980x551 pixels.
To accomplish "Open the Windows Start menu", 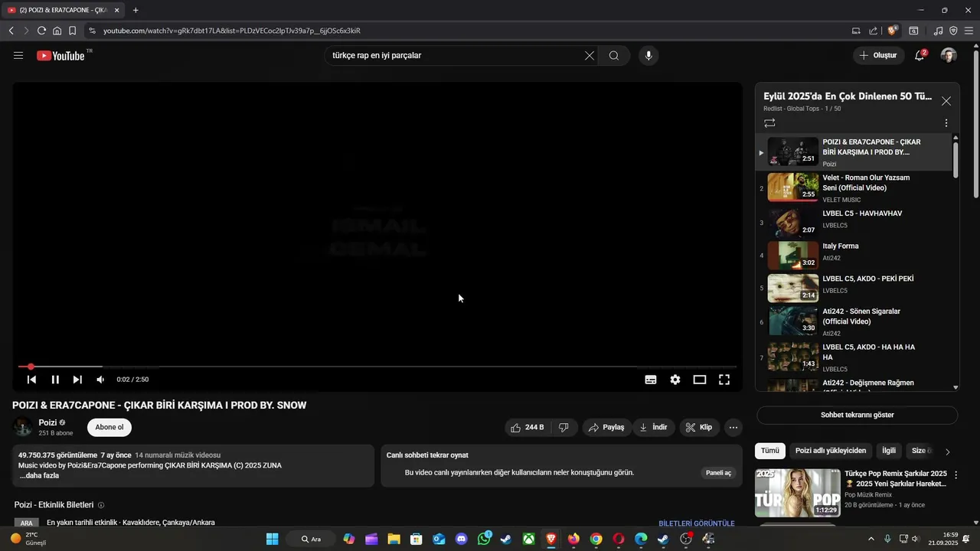I will point(272,539).
